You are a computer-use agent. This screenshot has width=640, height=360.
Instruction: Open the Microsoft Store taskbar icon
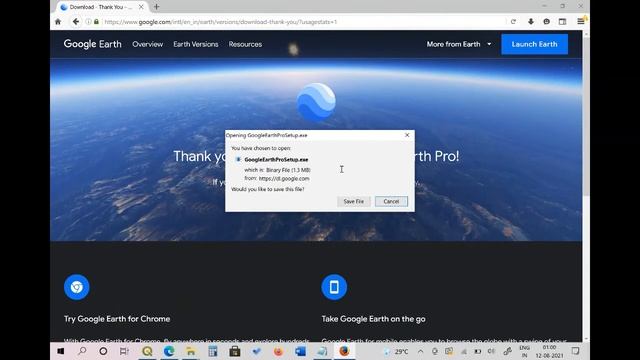click(234, 351)
